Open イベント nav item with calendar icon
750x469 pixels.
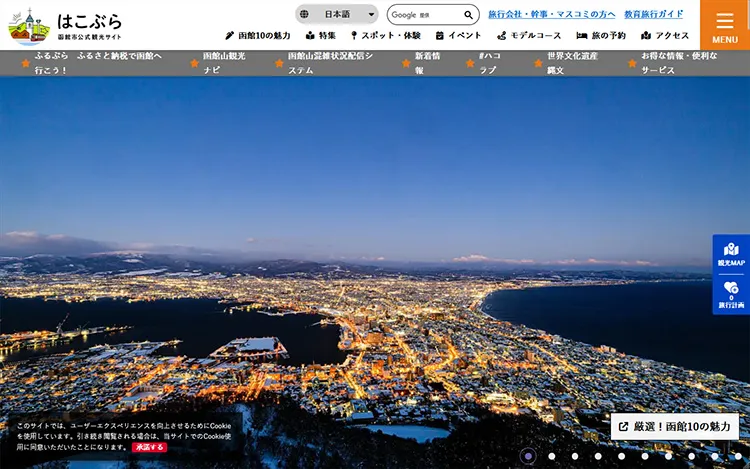(x=458, y=35)
